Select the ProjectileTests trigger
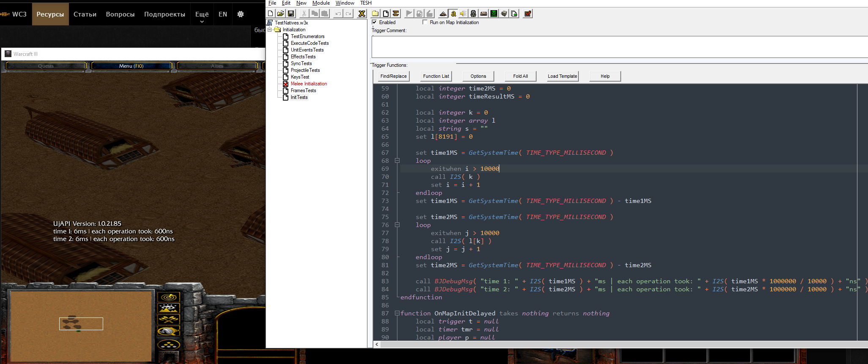 coord(305,70)
